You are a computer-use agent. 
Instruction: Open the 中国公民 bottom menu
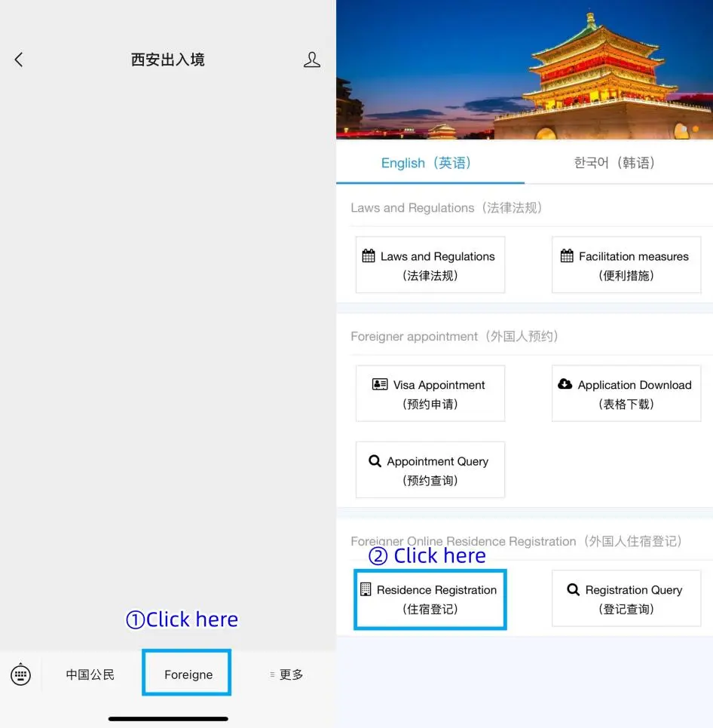[90, 674]
